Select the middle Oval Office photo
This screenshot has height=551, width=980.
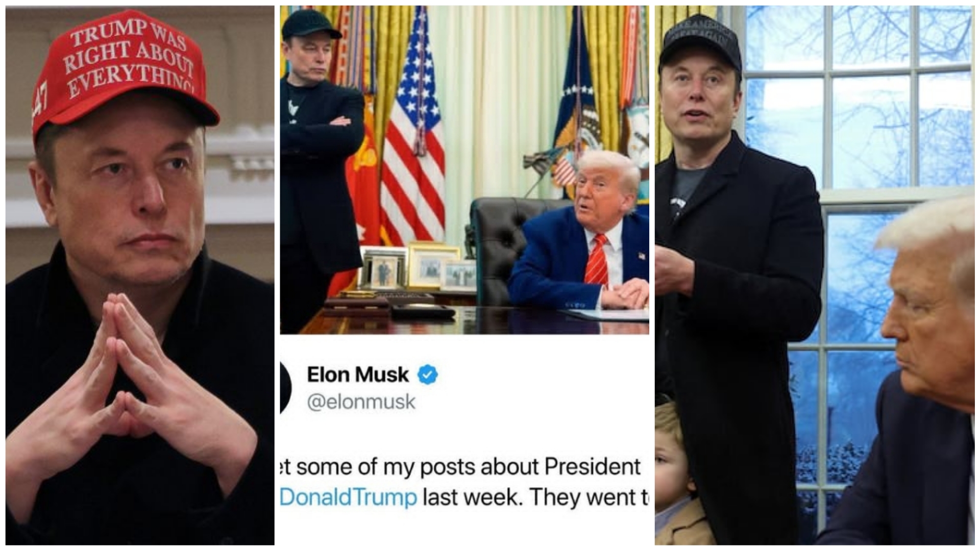pyautogui.click(x=464, y=170)
